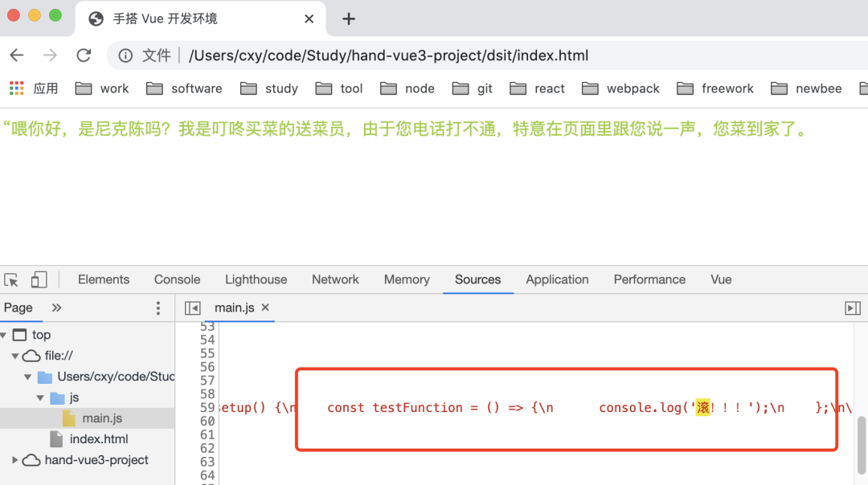Click the inspect element picker icon
868x485 pixels.
pos(11,279)
